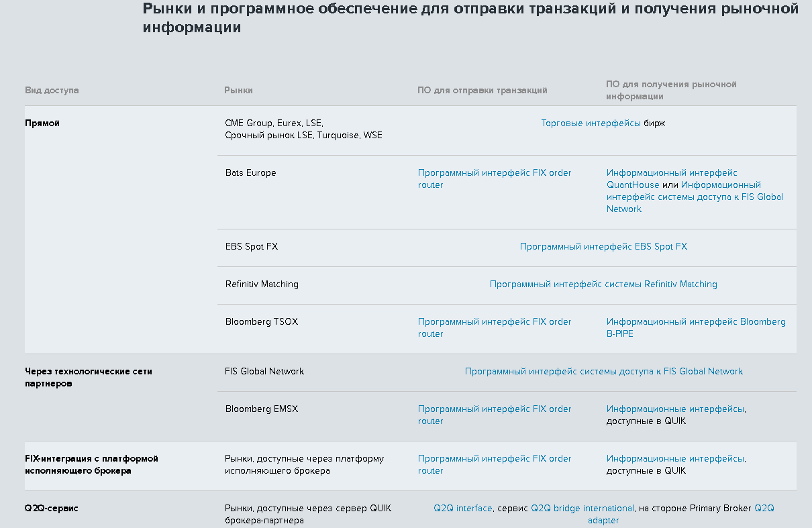This screenshot has height=528, width=812.
Task: Select "FIX-интеграция с платформой исполняющего брокера" label
Action: [x=91, y=465]
